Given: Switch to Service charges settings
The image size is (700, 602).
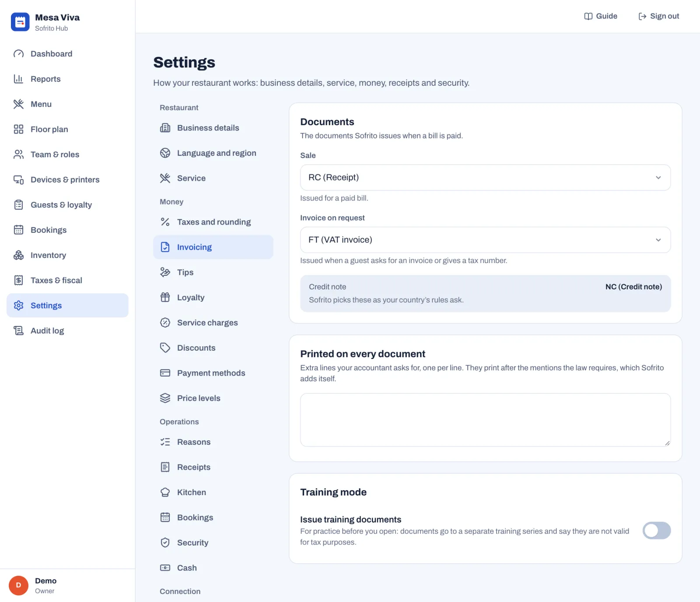Looking at the screenshot, I should click(213, 323).
